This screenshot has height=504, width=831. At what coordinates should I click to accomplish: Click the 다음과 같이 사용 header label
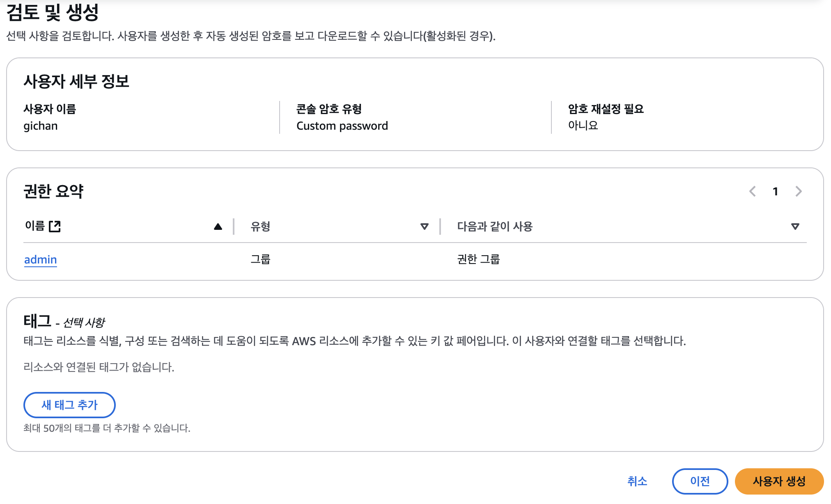(x=495, y=227)
